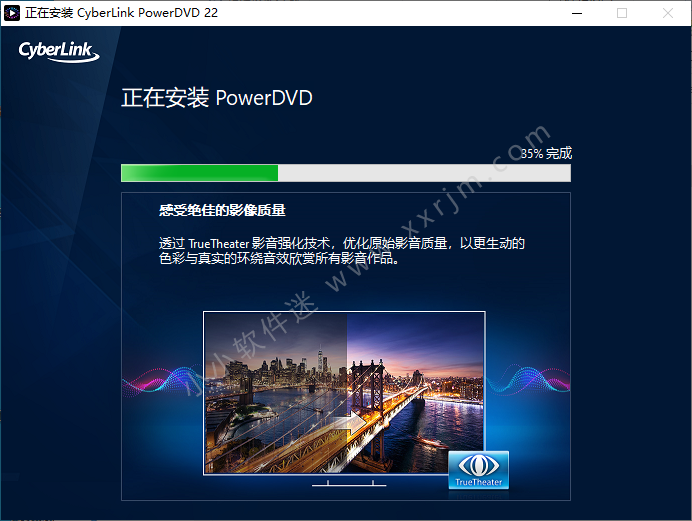The image size is (692, 521).
Task: Click the "感受绝佳的影像质量" title
Action: point(222,210)
